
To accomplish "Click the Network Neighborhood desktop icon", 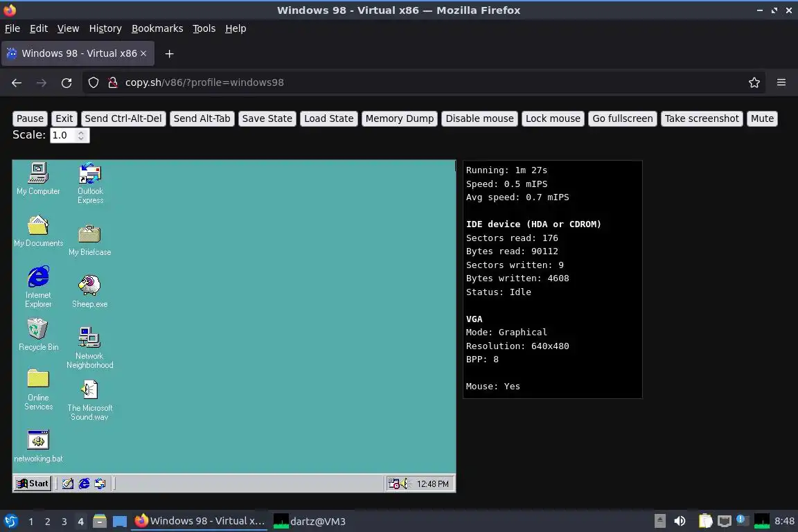I will (x=89, y=348).
